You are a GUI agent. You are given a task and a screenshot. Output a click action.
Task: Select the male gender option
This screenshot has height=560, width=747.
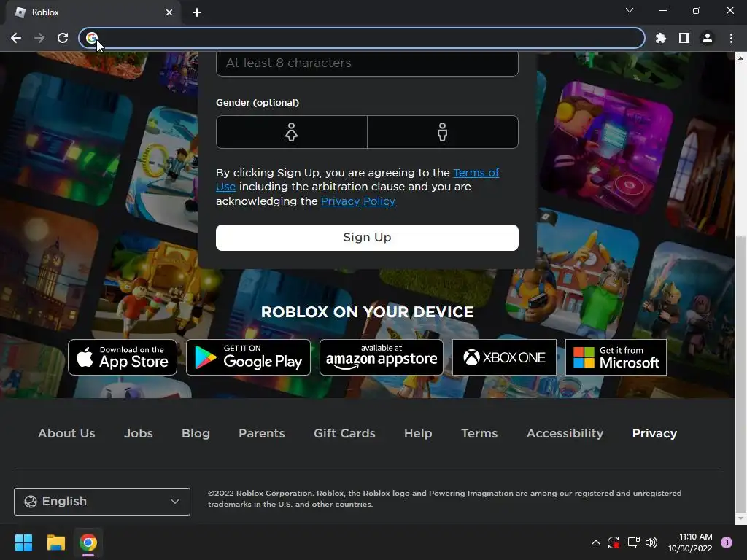[x=443, y=132]
